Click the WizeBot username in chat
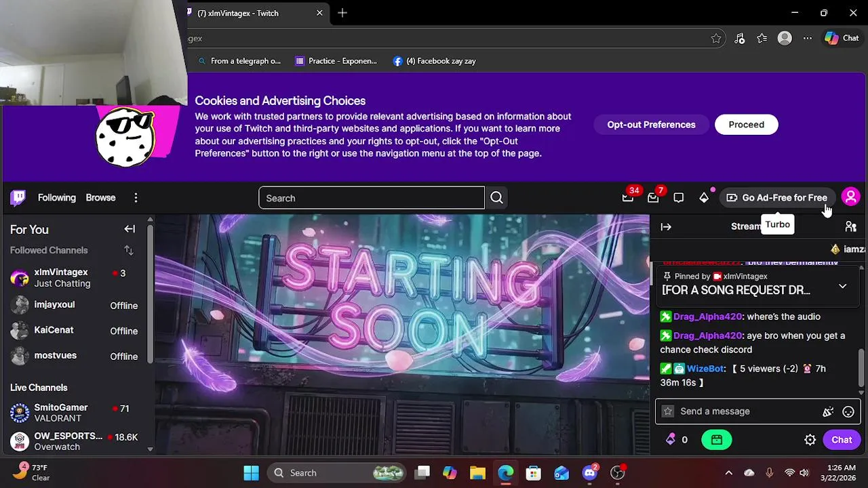The width and height of the screenshot is (868, 488). tap(705, 369)
